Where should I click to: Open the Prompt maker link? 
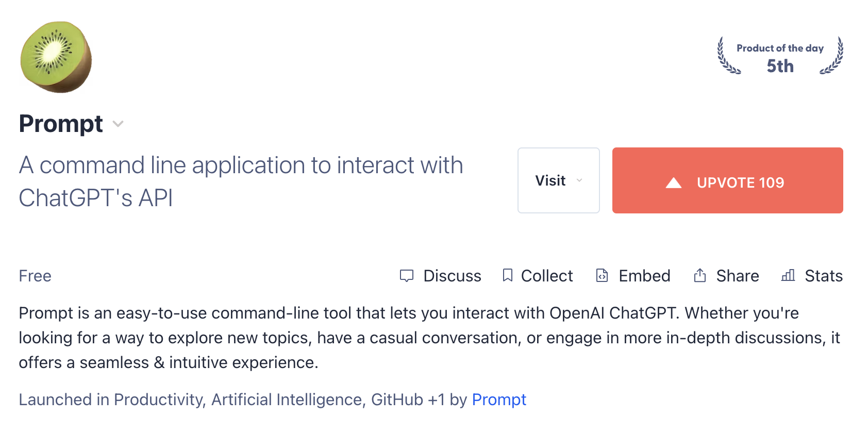(499, 399)
